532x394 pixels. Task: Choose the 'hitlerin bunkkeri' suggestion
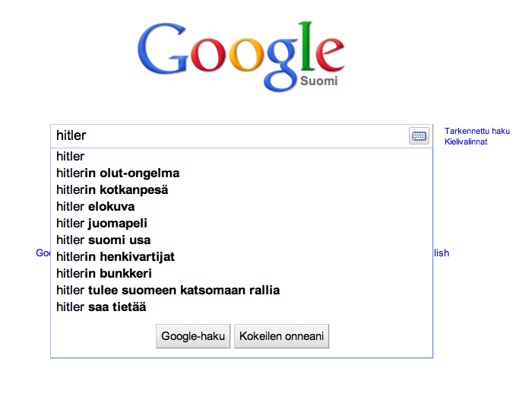104,274
